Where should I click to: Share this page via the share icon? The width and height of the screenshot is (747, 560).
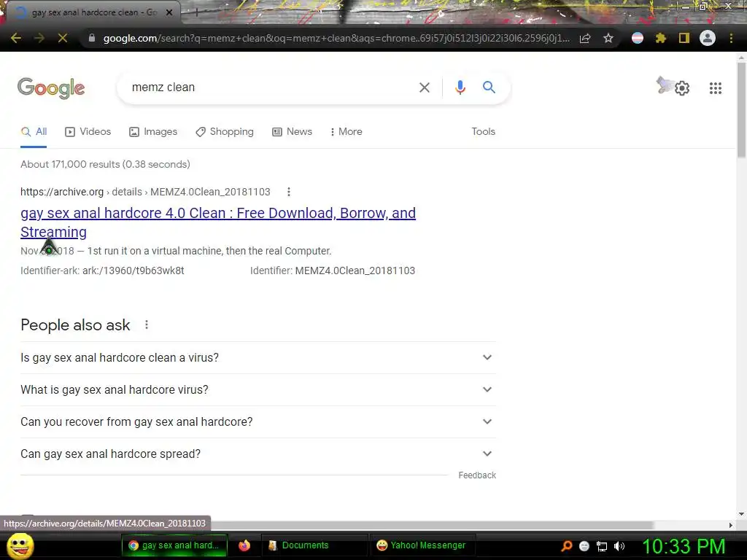tap(585, 38)
